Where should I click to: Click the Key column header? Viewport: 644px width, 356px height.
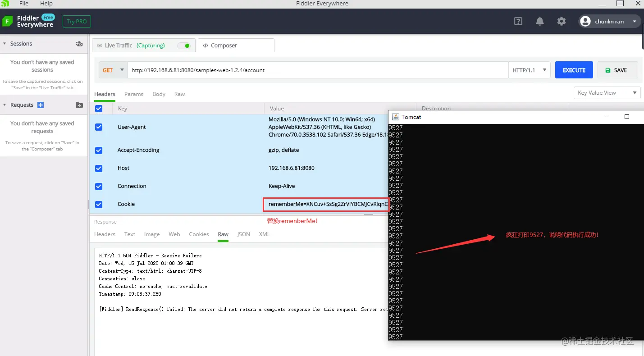123,109
